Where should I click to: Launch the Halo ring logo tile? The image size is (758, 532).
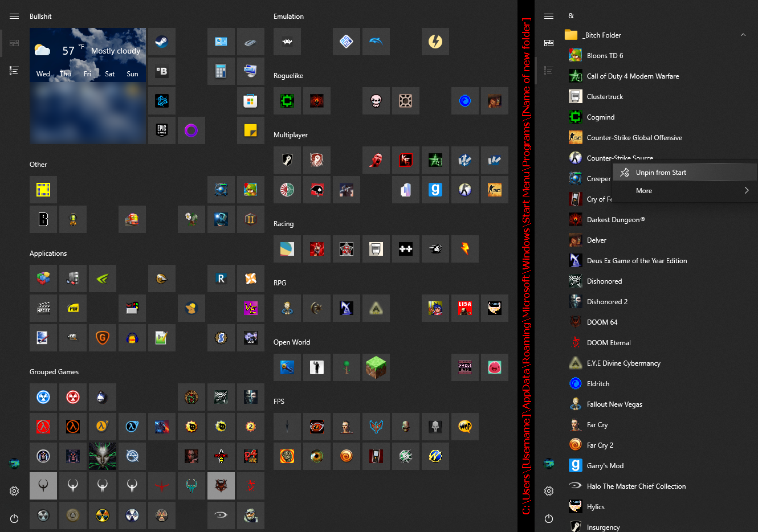coord(221,515)
